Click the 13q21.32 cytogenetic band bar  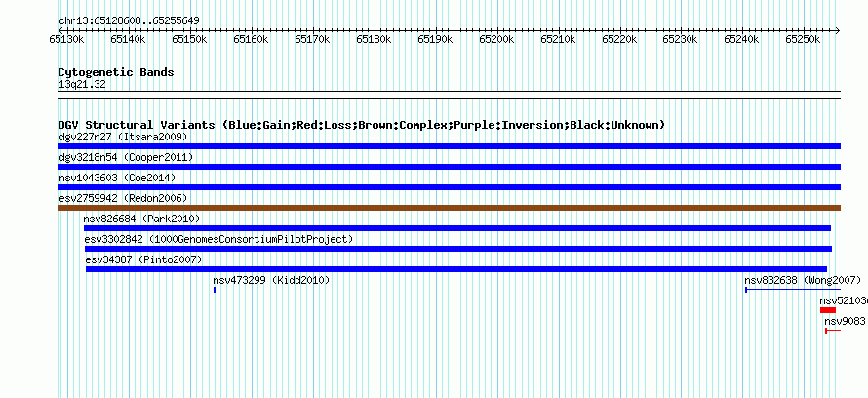[x=449, y=95]
